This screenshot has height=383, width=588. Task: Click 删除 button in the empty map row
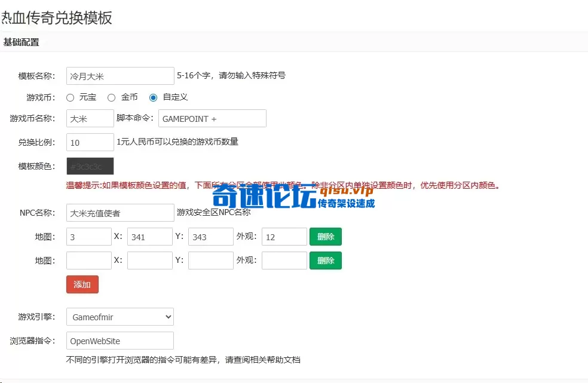click(x=326, y=261)
